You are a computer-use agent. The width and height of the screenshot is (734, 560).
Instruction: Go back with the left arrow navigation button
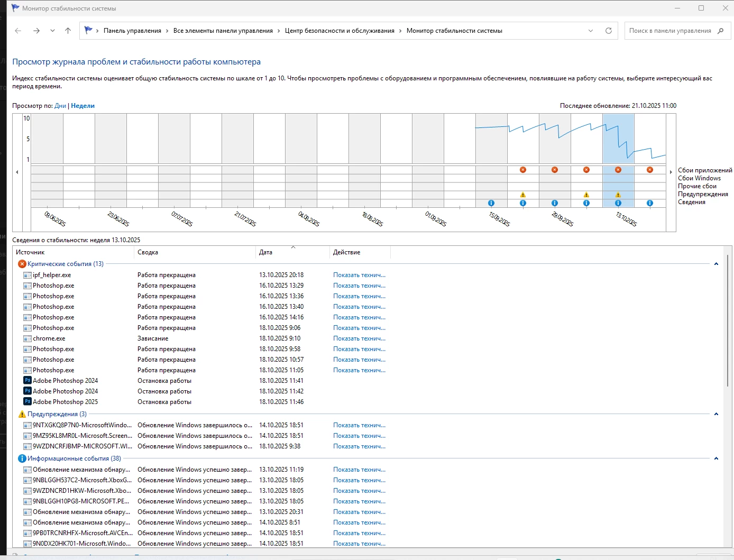[18, 31]
